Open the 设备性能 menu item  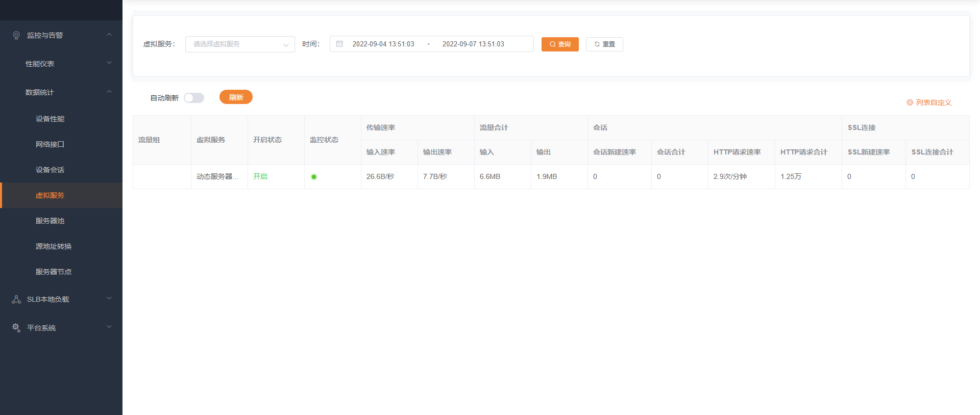tap(50, 119)
